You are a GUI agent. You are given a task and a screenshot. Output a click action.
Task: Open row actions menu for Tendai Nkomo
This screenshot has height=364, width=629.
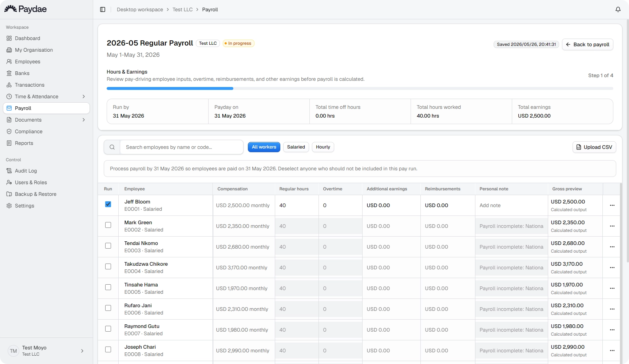click(612, 247)
